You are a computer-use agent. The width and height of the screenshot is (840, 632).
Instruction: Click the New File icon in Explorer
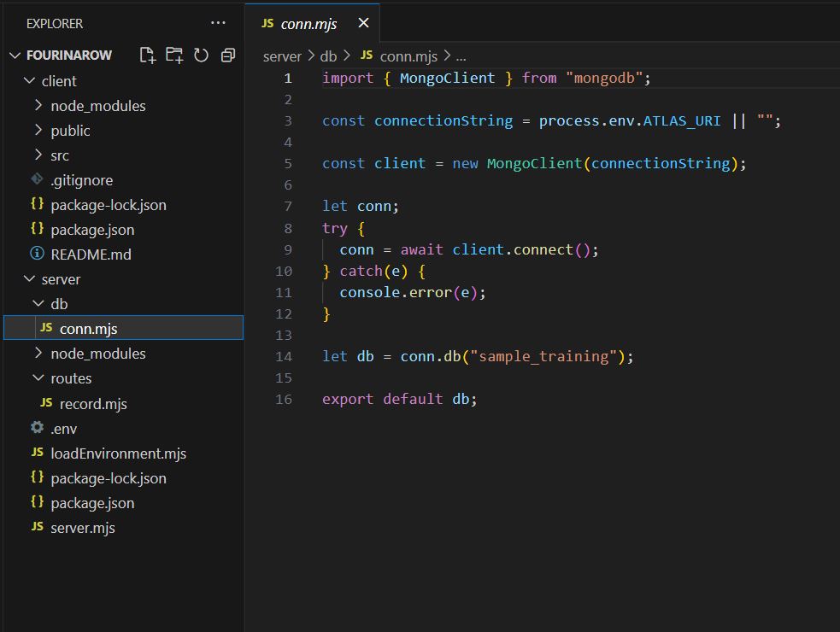click(x=148, y=56)
